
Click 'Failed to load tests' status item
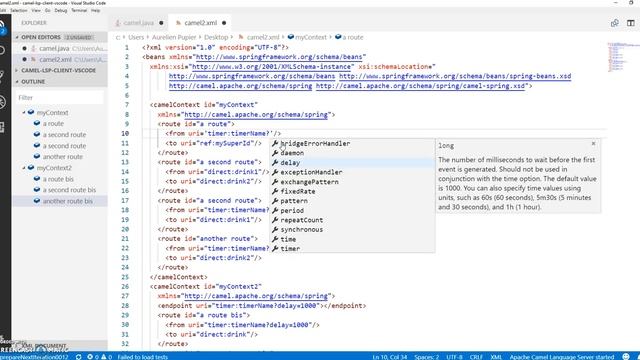coord(142,357)
